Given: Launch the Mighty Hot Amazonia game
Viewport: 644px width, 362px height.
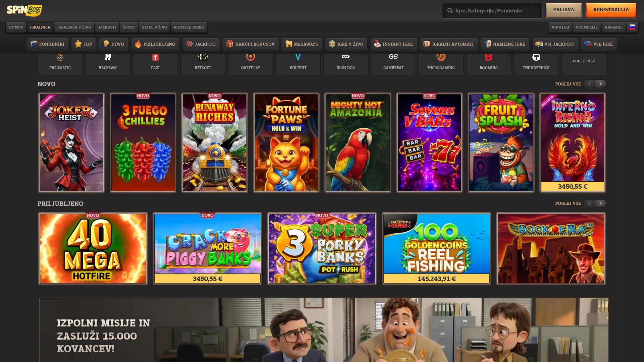Looking at the screenshot, I should point(358,143).
